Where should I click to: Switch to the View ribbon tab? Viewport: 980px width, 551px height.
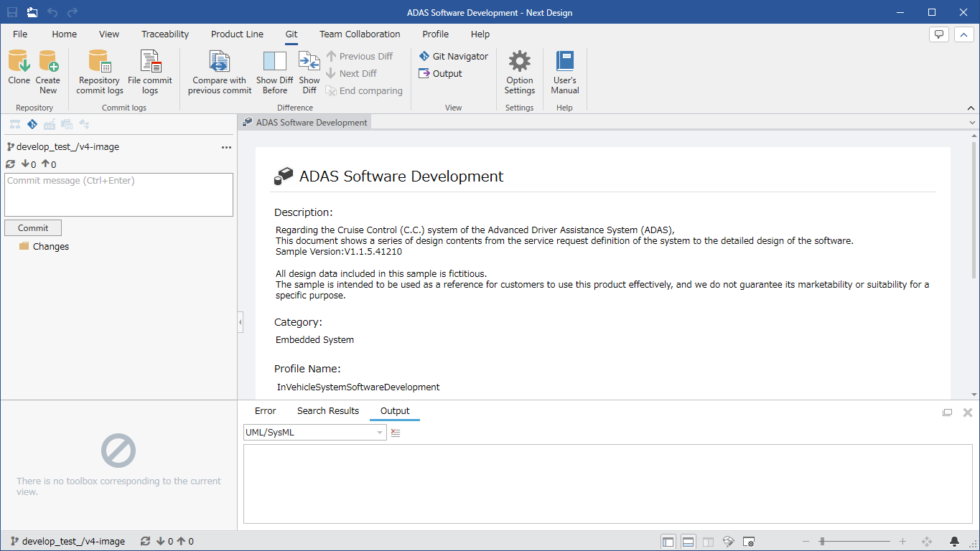[109, 34]
